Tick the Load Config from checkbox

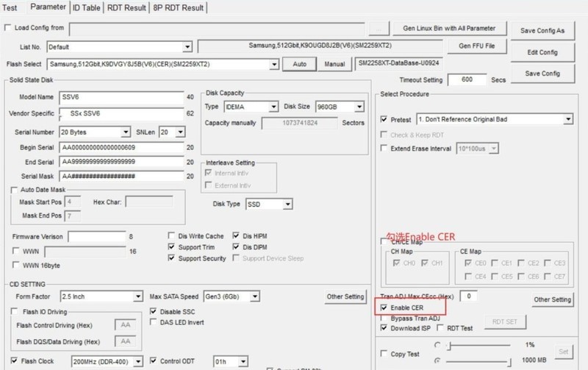click(7, 27)
